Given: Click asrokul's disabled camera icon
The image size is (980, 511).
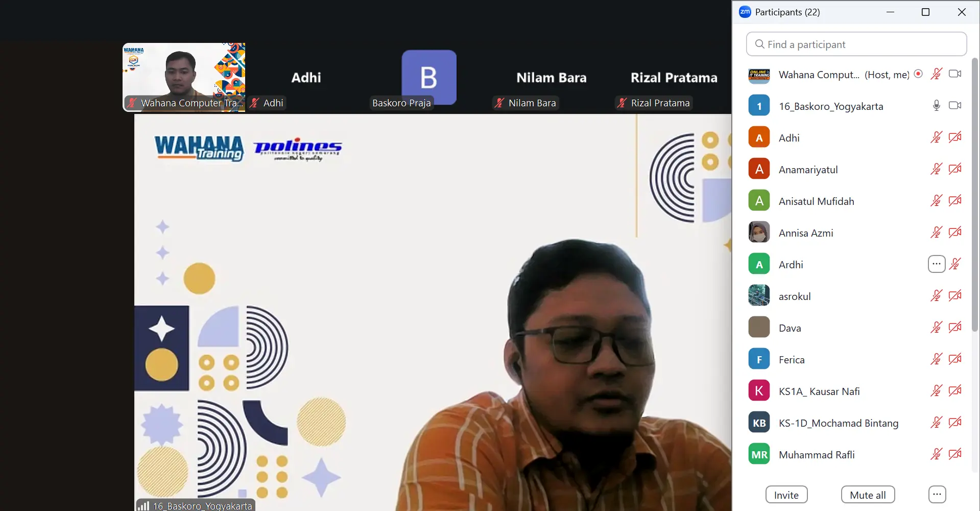Looking at the screenshot, I should [x=955, y=296].
